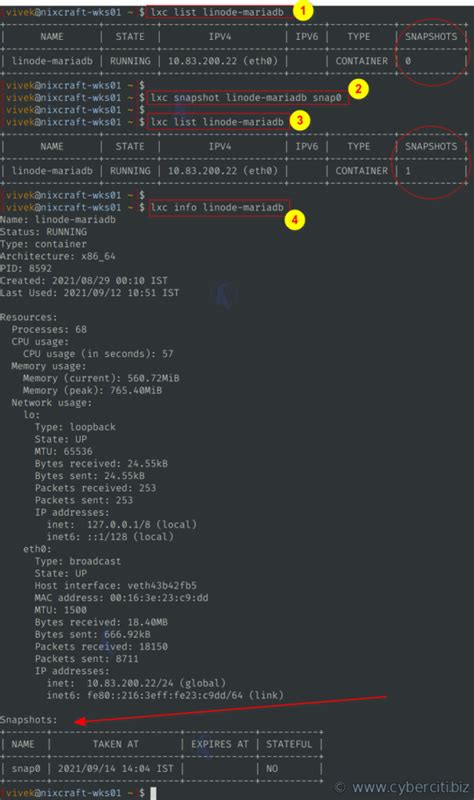Click the Host interface veth43b42fb5 line
The width and height of the screenshot is (474, 800).
click(116, 585)
